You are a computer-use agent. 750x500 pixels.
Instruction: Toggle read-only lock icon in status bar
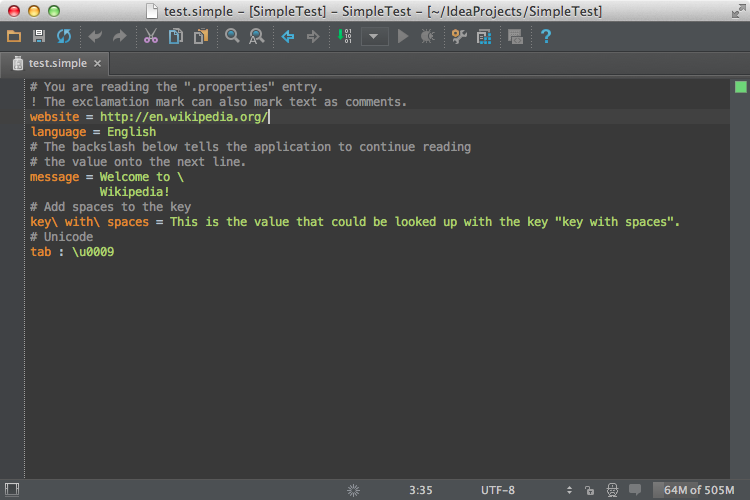pyautogui.click(x=589, y=490)
